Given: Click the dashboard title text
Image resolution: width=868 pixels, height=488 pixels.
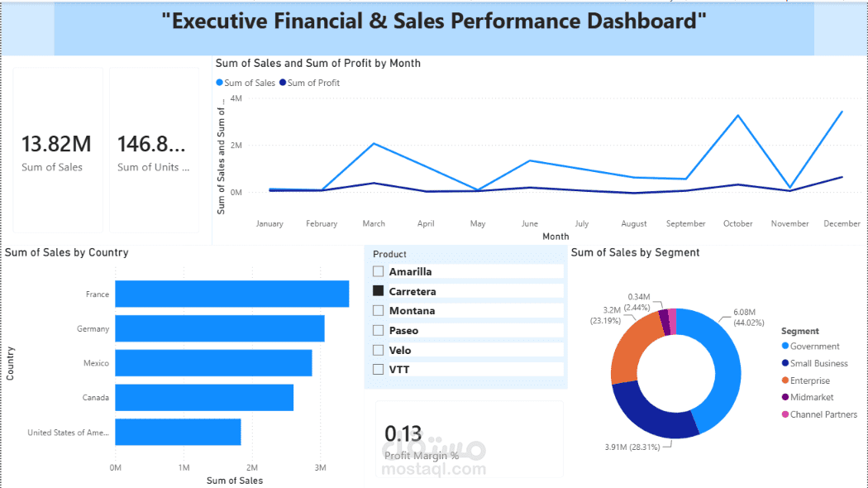Looking at the screenshot, I should [x=434, y=21].
